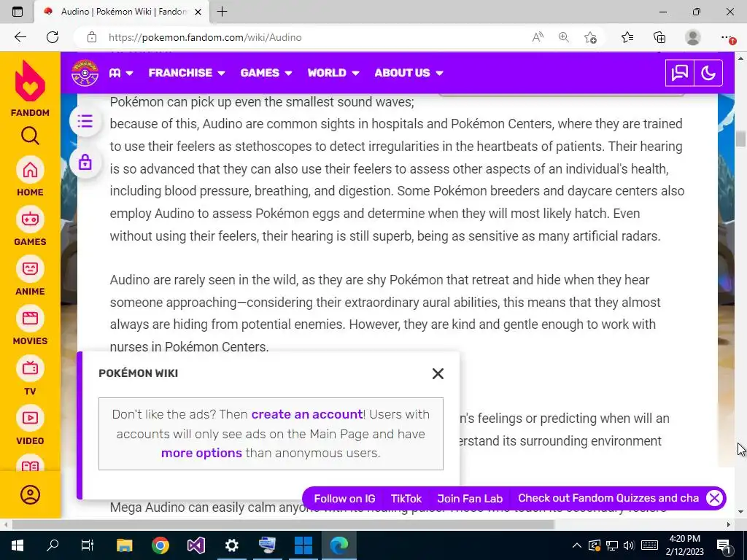The image size is (747, 560).
Task: Click the horizontal scrollbar thumb
Action: click(283, 524)
